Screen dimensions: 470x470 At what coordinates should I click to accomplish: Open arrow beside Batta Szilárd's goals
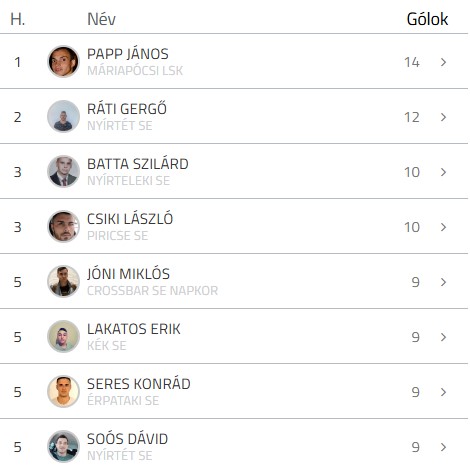pos(443,172)
